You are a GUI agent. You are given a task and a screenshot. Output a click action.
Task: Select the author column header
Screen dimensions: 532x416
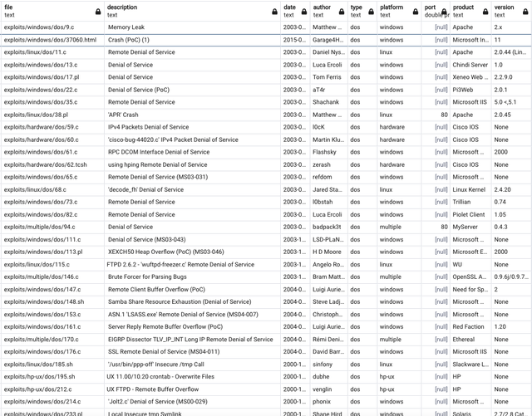[329, 11]
